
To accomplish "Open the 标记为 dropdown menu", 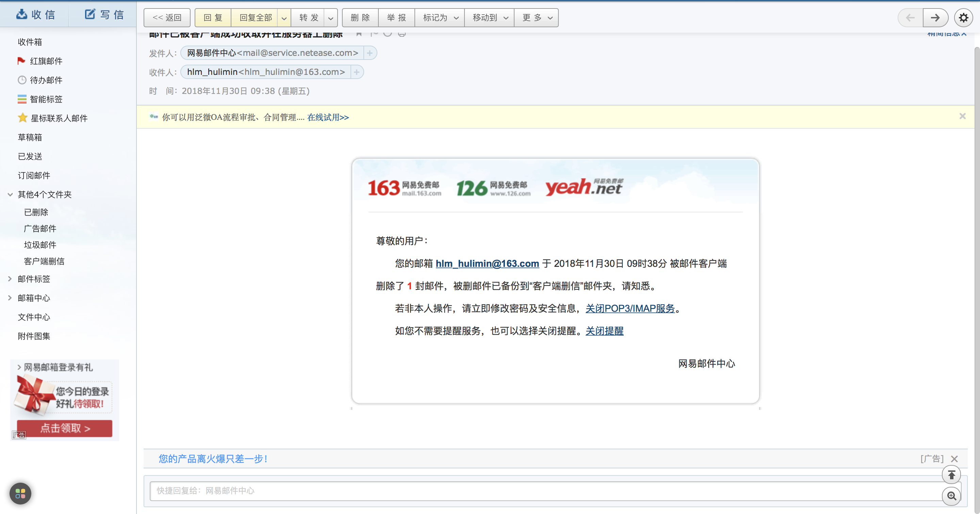I will tap(440, 17).
